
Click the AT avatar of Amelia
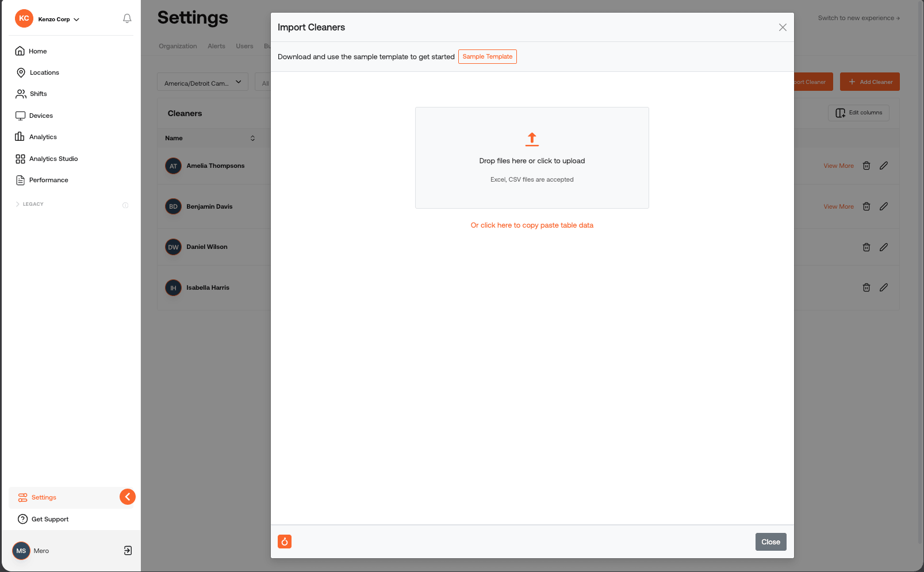click(x=173, y=166)
